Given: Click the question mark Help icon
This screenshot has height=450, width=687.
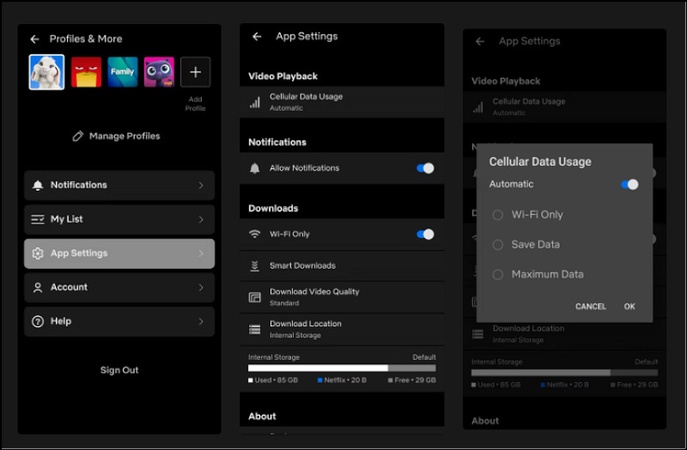Looking at the screenshot, I should [x=38, y=321].
